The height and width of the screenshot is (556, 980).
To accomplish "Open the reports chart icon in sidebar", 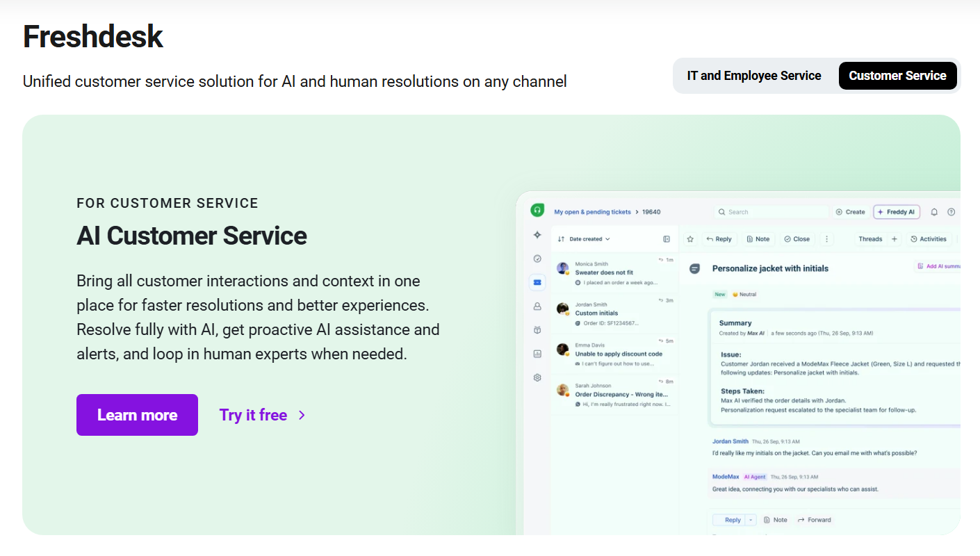I will 537,354.
